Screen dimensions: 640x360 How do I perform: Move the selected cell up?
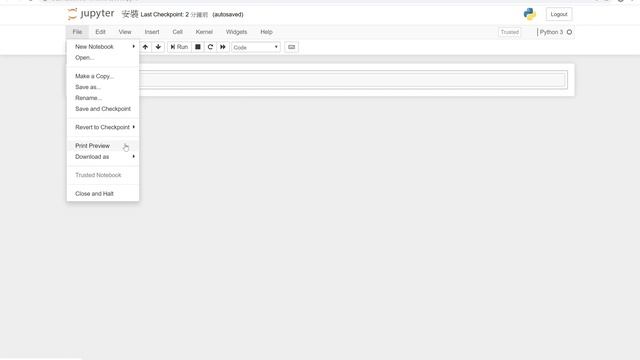pyautogui.click(x=145, y=47)
